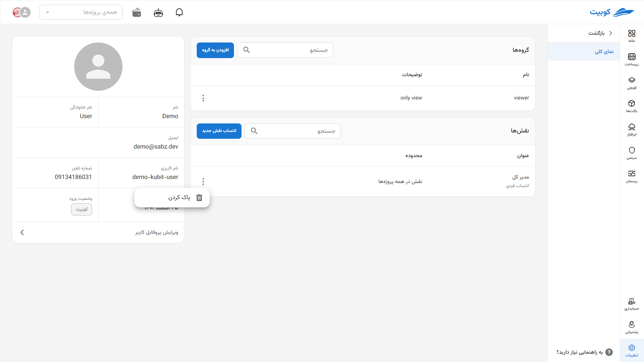The image size is (644, 362).
Task: Click the first name value Demo
Action: [170, 116]
